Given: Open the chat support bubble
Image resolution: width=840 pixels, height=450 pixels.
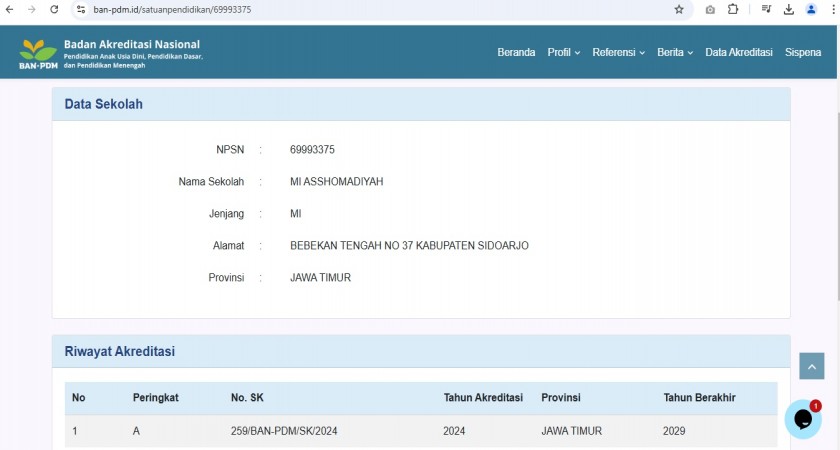Looking at the screenshot, I should point(802,419).
